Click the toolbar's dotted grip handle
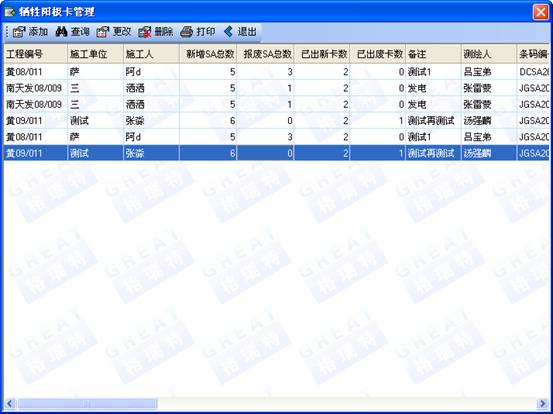The width and height of the screenshot is (553, 414). point(7,32)
